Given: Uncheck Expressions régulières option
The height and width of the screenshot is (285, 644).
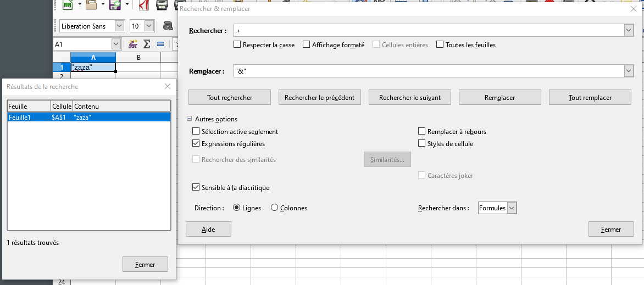Looking at the screenshot, I should tap(196, 144).
